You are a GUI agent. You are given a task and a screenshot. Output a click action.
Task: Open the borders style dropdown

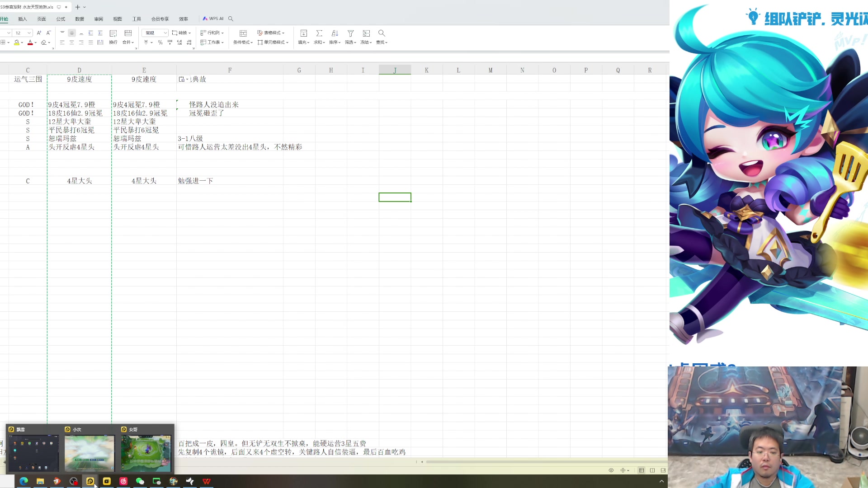(x=8, y=42)
